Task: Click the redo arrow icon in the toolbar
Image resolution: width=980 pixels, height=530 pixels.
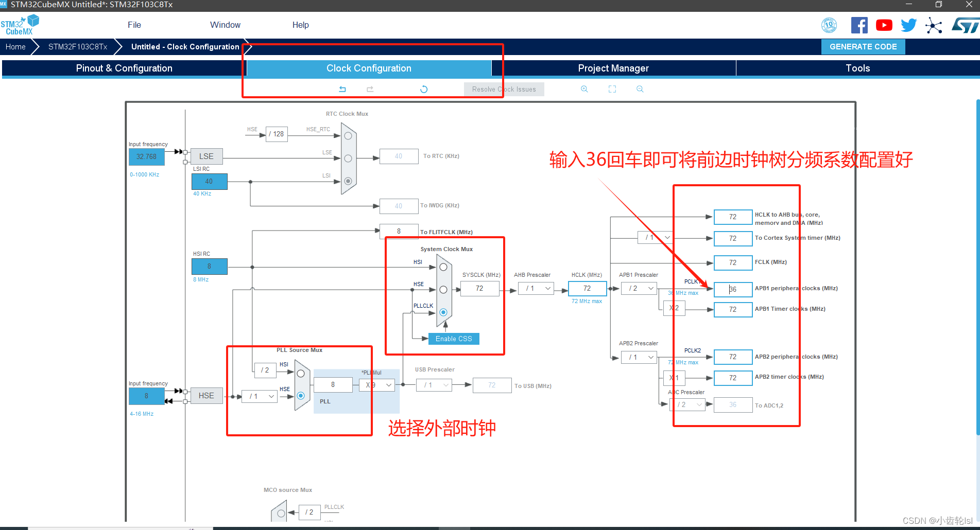Action: tap(370, 89)
